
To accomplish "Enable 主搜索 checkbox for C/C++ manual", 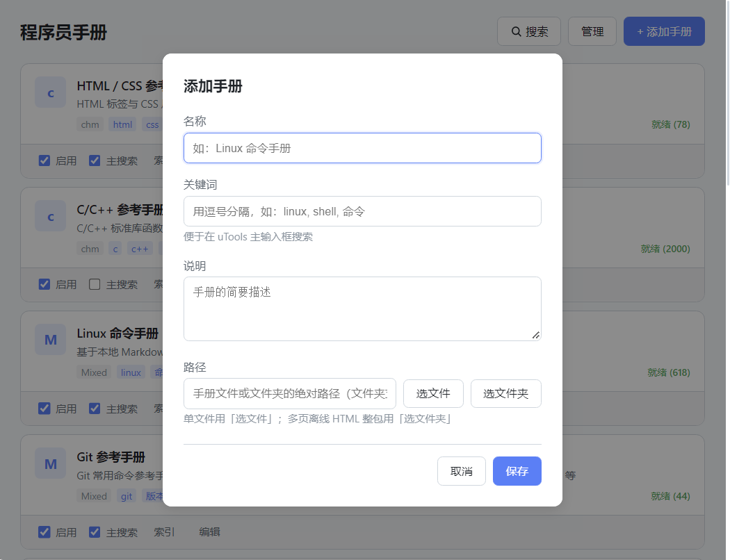I will click(95, 284).
